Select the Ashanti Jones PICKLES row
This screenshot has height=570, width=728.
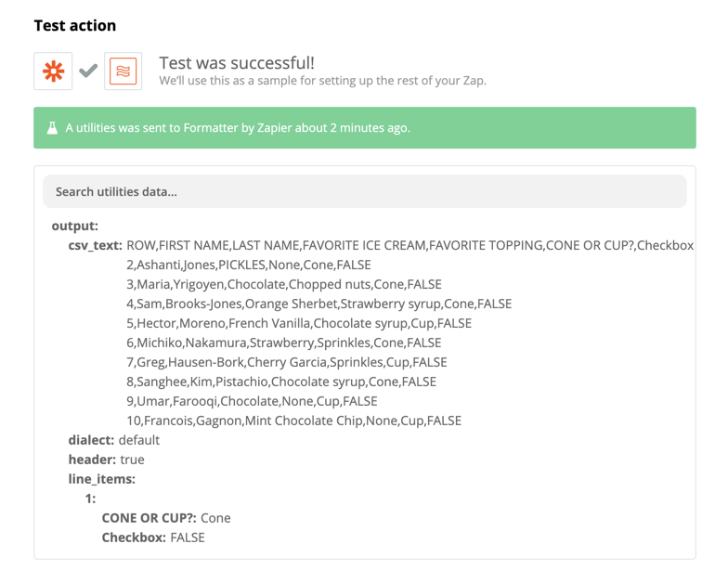[249, 266]
